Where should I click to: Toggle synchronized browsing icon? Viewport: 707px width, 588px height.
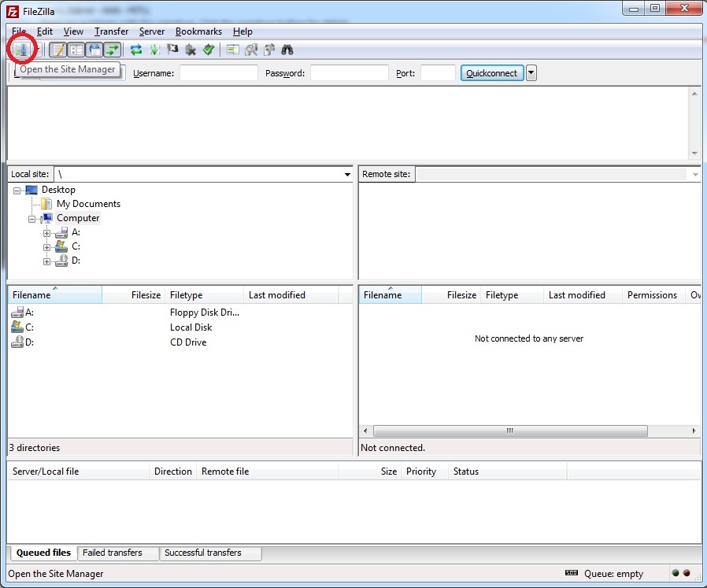(x=269, y=50)
